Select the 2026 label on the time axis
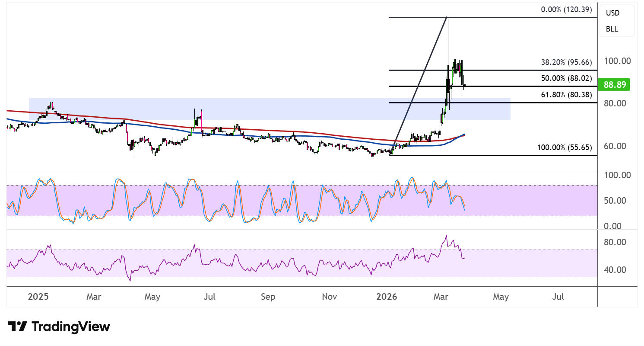This screenshot has width=644, height=346. pyautogui.click(x=387, y=297)
